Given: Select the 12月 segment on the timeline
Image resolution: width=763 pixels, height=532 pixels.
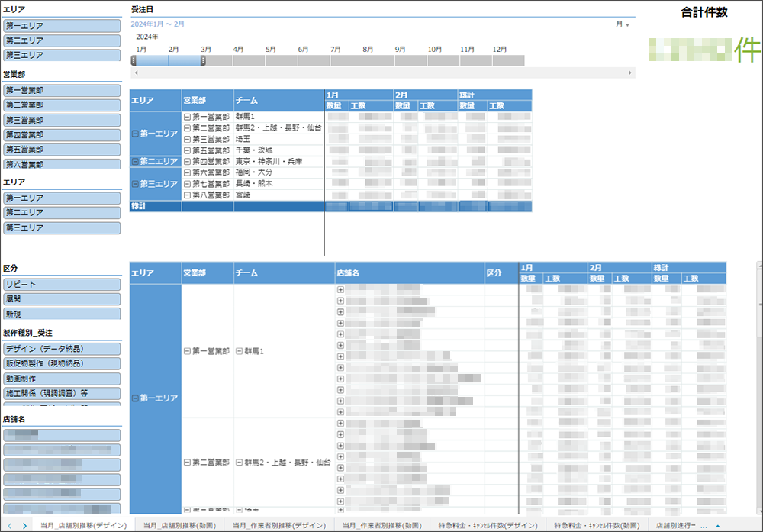Looking at the screenshot, I should [508, 60].
